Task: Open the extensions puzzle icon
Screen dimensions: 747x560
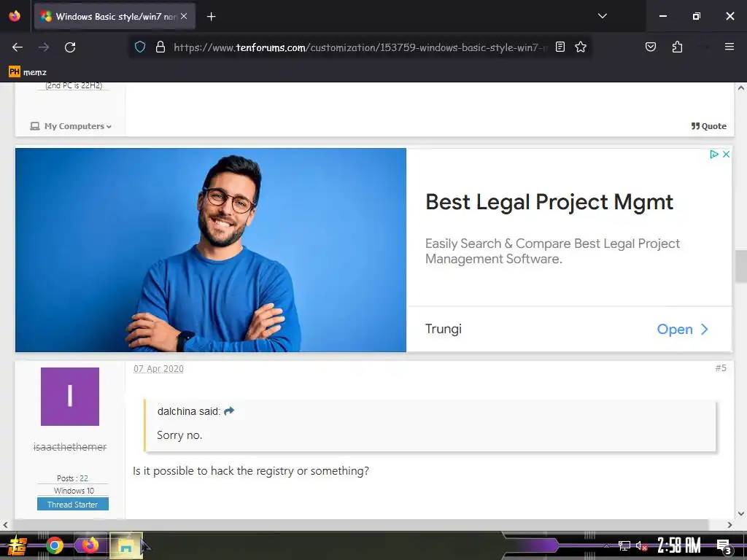Action: pos(677,47)
